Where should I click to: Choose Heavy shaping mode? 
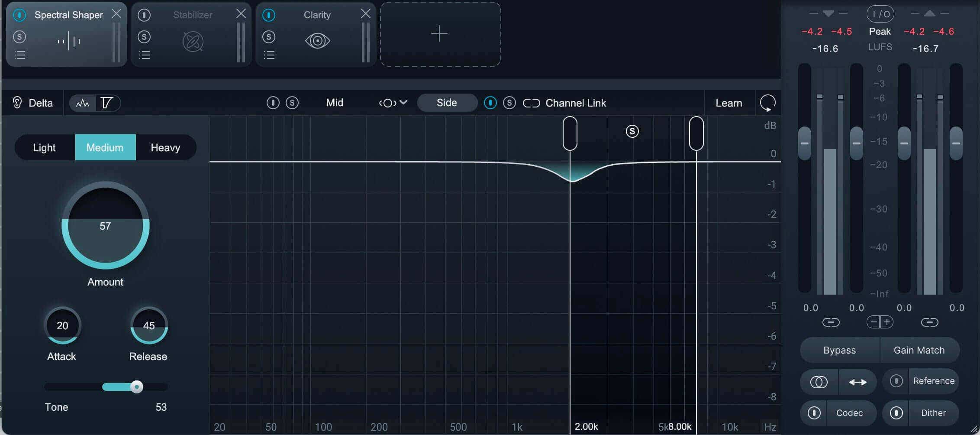point(165,148)
